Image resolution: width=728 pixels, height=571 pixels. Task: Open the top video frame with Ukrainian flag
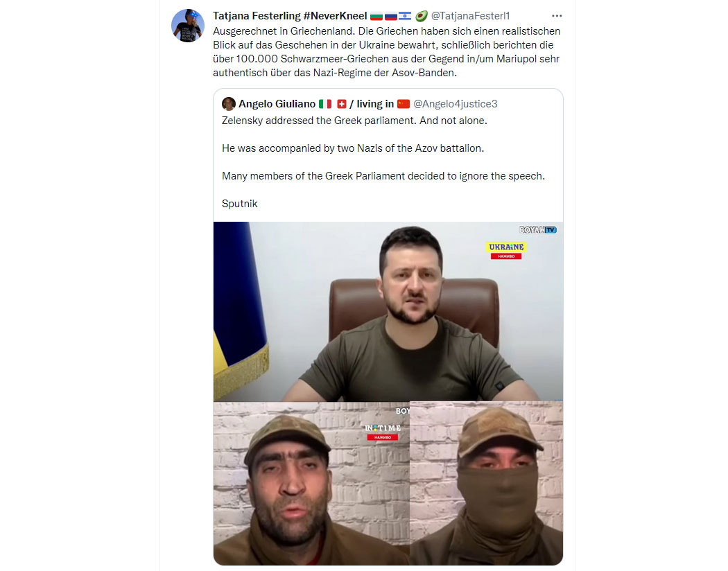[388, 311]
